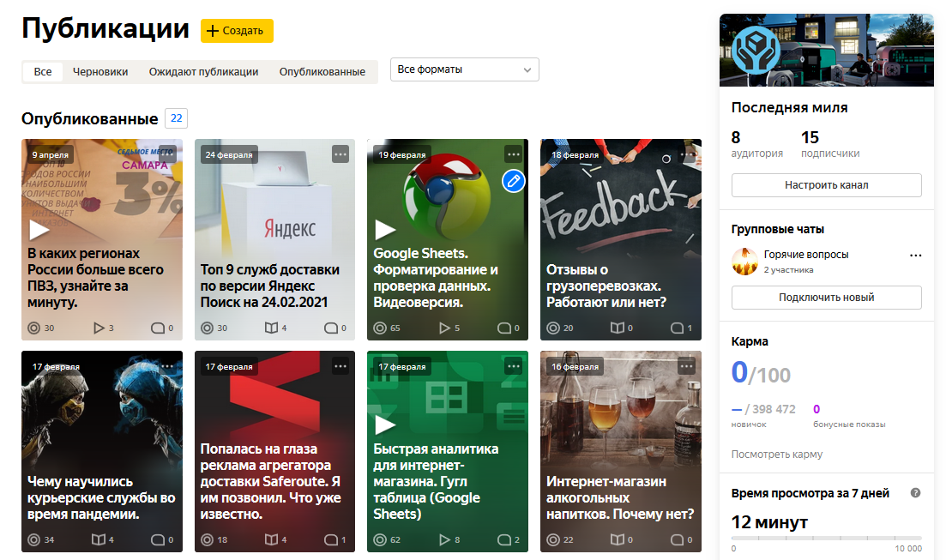946x560 pixels.
Task: Click channel avatar logo Последняя миля
Action: pos(756,50)
